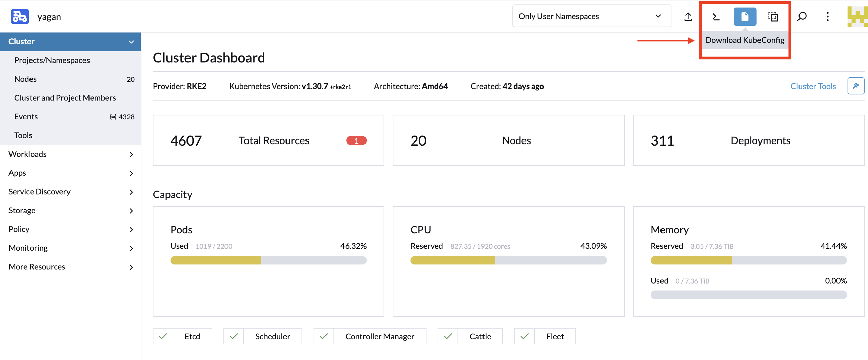
Task: Click the Etcd health checkmark
Action: [x=163, y=336]
